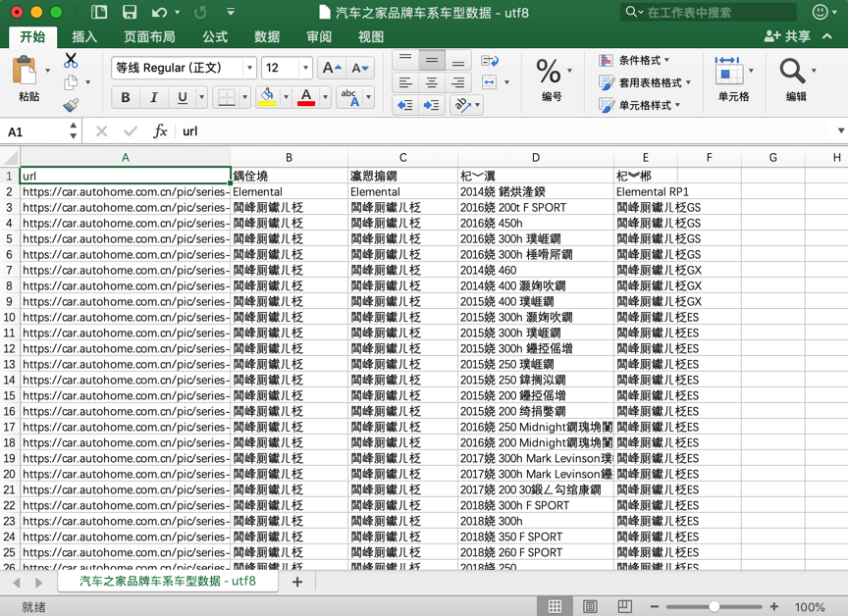The image size is (848, 616).
Task: Toggle Bold formatting
Action: click(126, 97)
